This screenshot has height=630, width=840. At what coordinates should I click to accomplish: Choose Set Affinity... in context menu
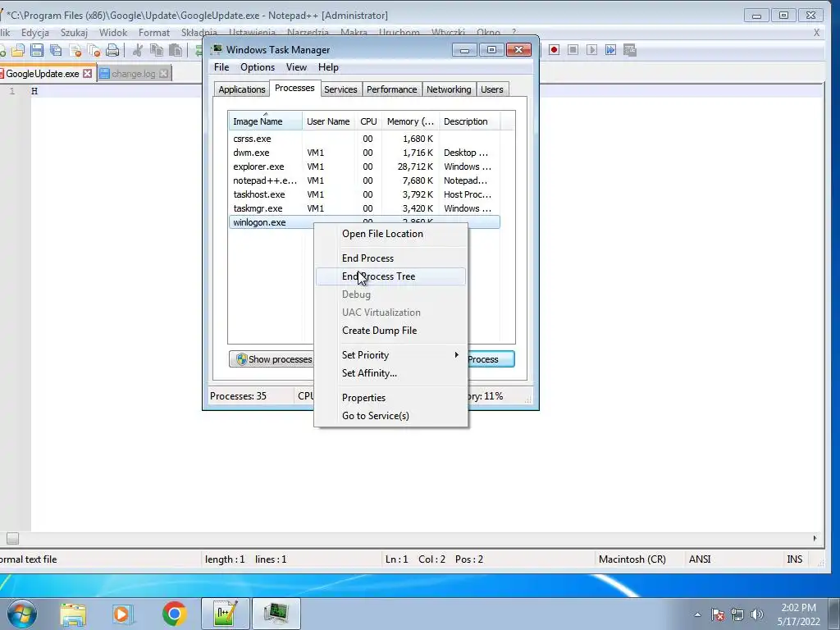coord(390,373)
